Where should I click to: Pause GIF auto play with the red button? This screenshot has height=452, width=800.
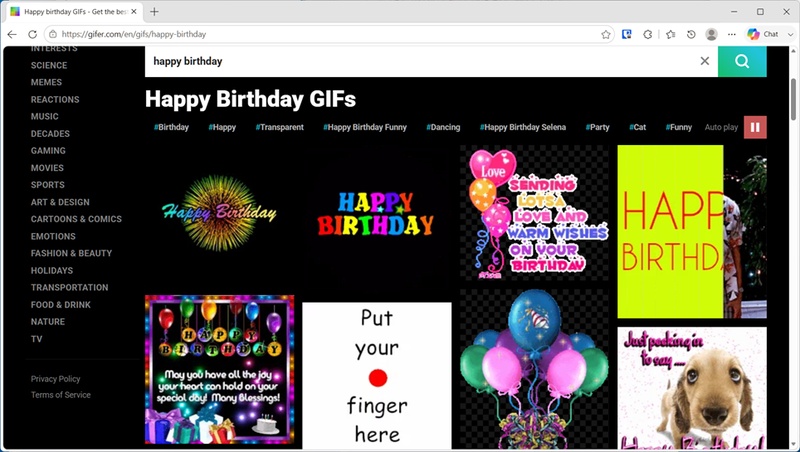(x=755, y=127)
